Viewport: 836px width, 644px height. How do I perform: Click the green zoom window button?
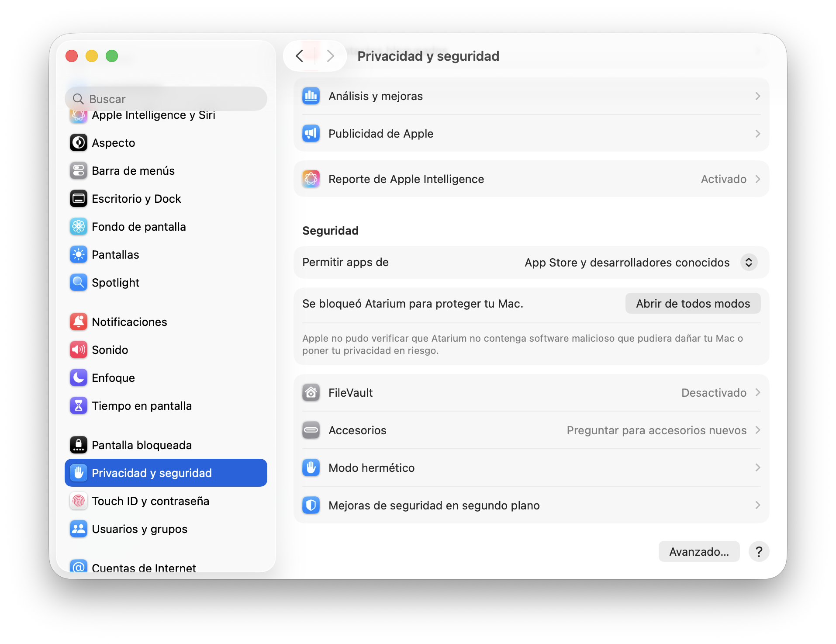pyautogui.click(x=112, y=56)
